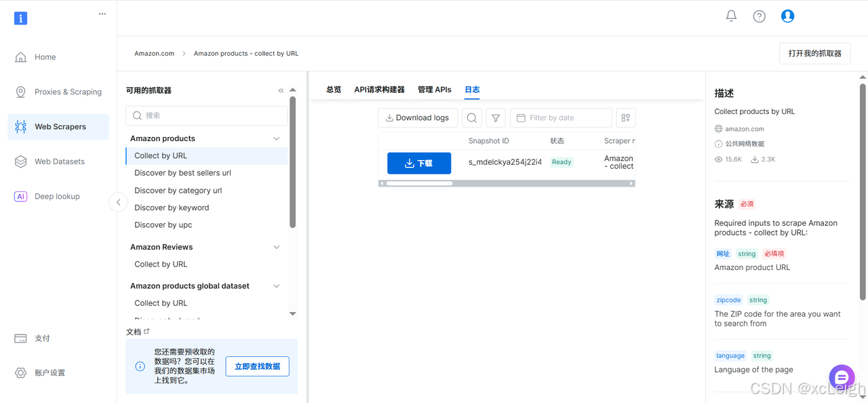Select Collect by URL under Amazon products

(207, 156)
